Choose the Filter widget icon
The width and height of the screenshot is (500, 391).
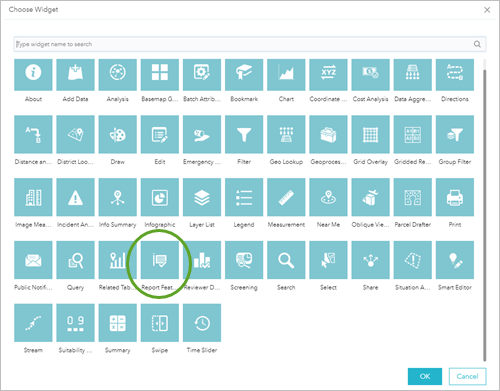tap(244, 134)
